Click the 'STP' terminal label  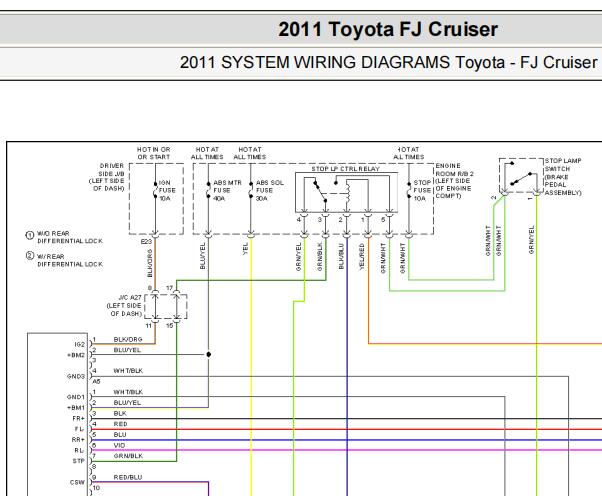79,461
